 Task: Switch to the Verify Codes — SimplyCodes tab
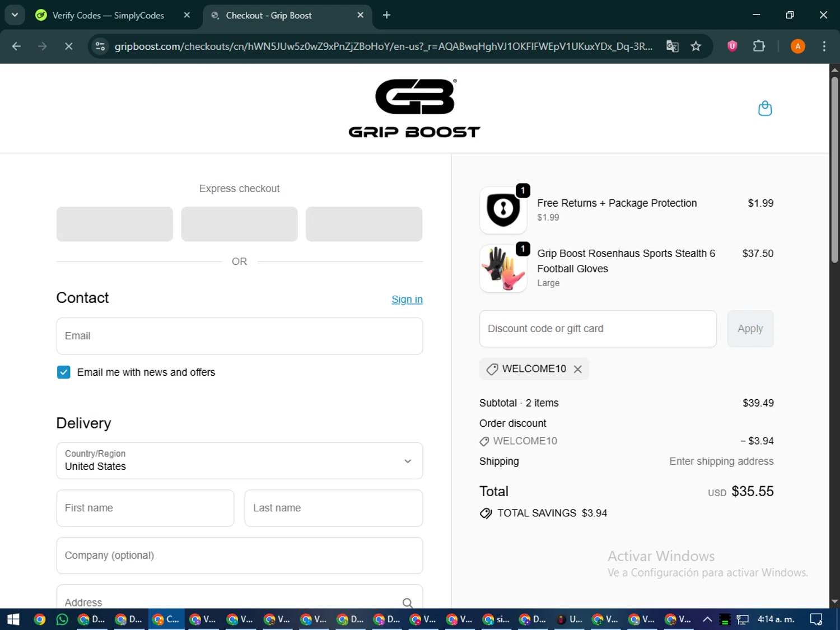(x=108, y=15)
